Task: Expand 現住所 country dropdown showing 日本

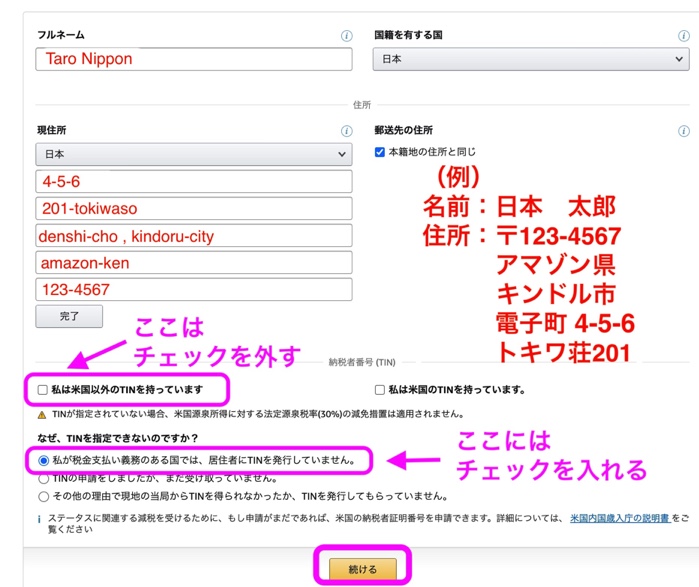Action: pyautogui.click(x=192, y=155)
